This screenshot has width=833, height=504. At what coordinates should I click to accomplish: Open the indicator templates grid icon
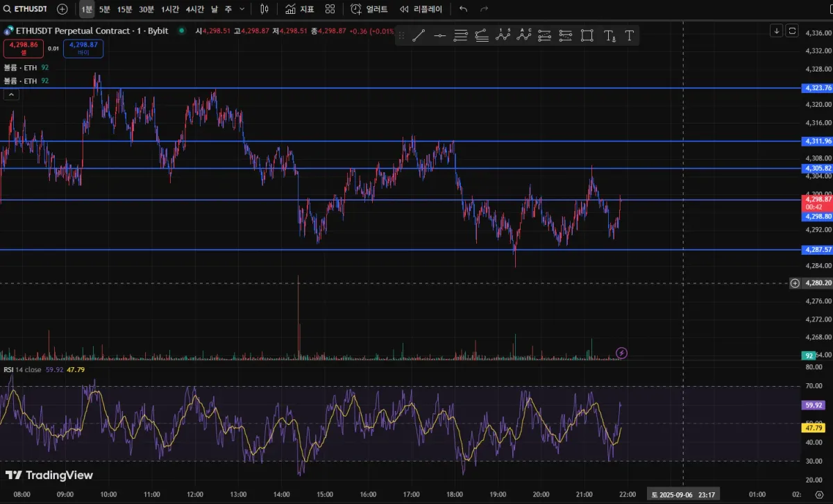[330, 9]
